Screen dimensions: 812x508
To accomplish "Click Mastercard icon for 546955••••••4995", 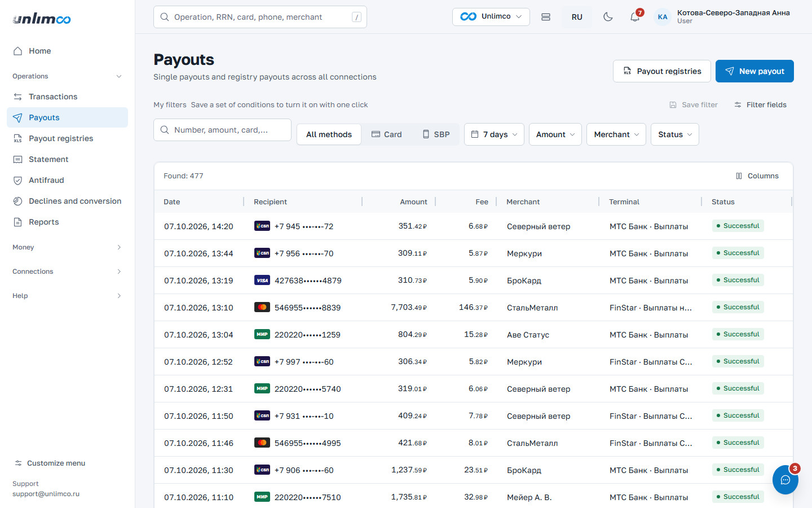I will pyautogui.click(x=262, y=443).
